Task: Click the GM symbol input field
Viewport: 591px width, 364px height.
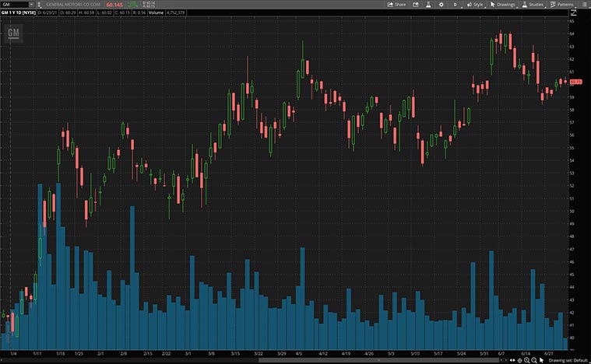Action: pos(14,4)
